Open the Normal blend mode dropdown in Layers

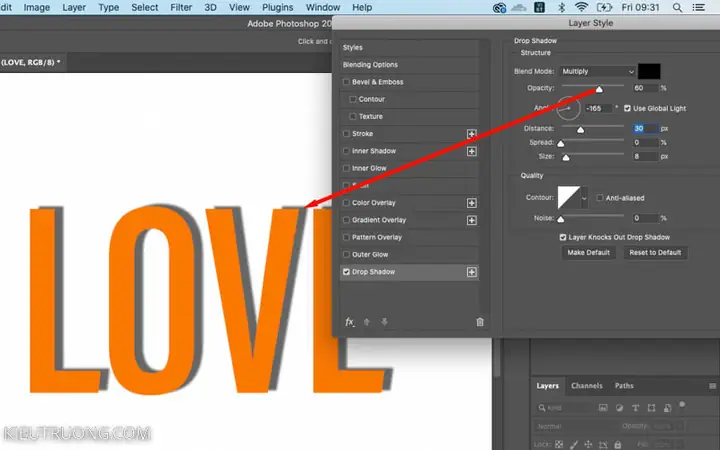pos(575,426)
